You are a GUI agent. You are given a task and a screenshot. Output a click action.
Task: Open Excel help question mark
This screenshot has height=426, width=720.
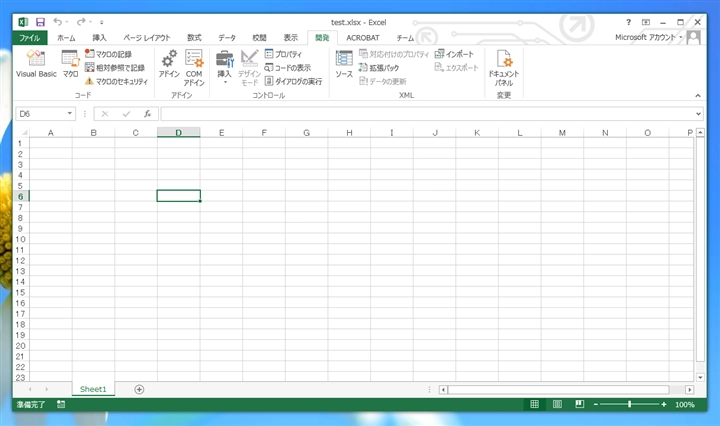[x=629, y=22]
